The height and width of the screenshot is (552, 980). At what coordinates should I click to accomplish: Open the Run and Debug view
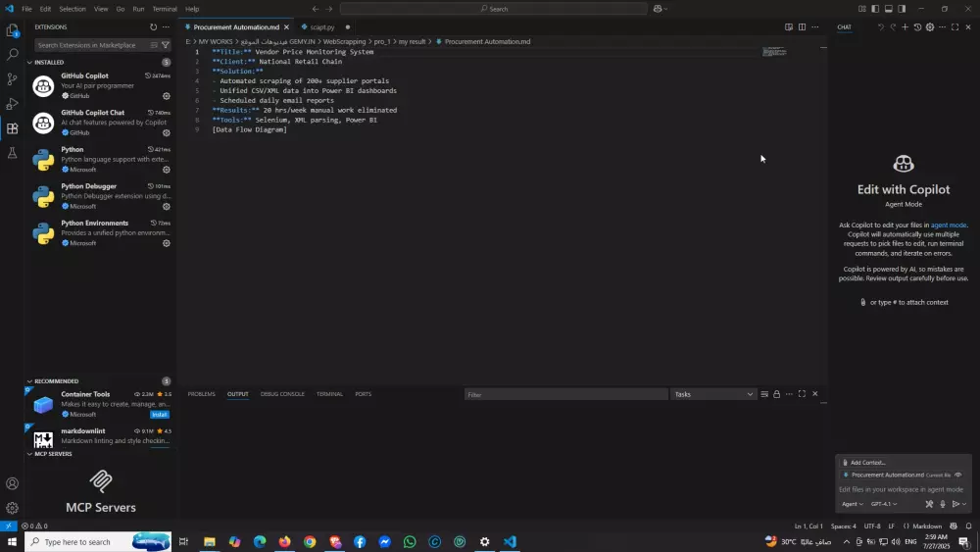click(x=12, y=104)
